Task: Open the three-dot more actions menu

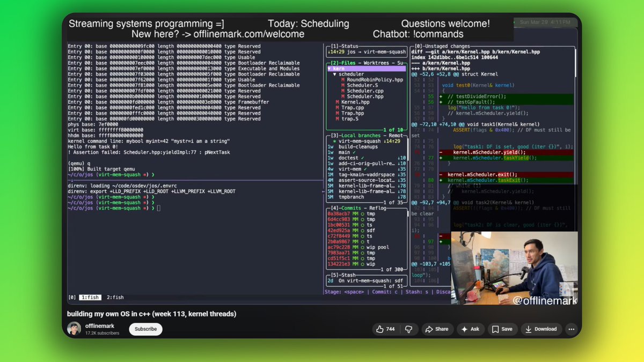Action: tap(572, 329)
